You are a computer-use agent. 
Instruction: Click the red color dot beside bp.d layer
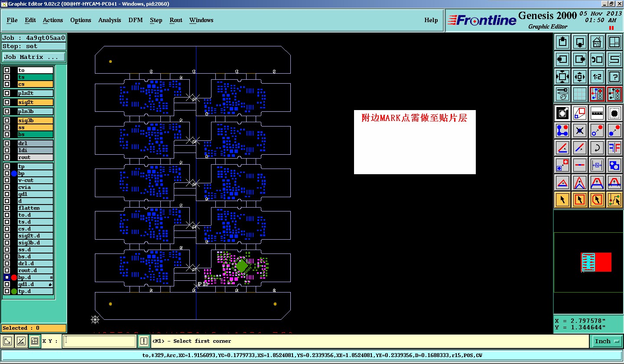(x=14, y=277)
